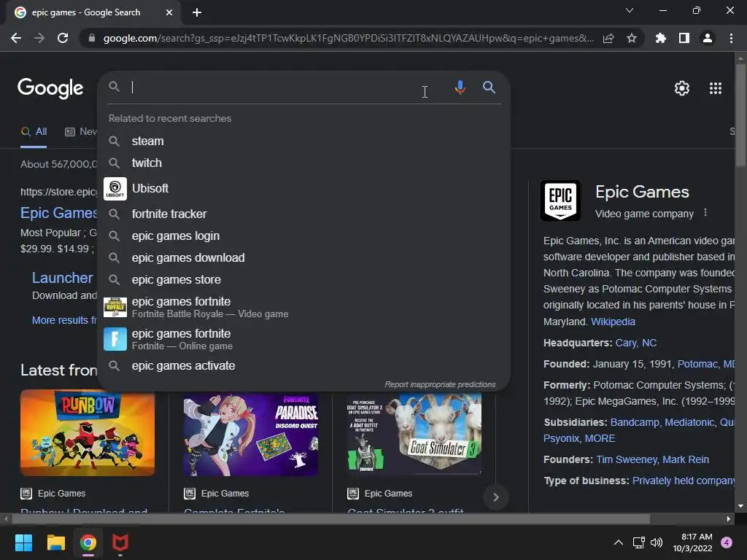
Task: Click the share page icon in address bar
Action: pos(608,38)
